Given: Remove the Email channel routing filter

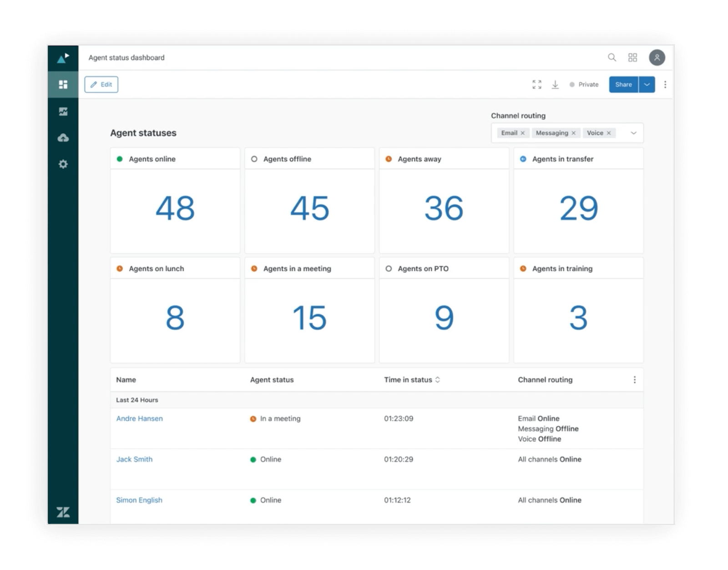Looking at the screenshot, I should [523, 133].
